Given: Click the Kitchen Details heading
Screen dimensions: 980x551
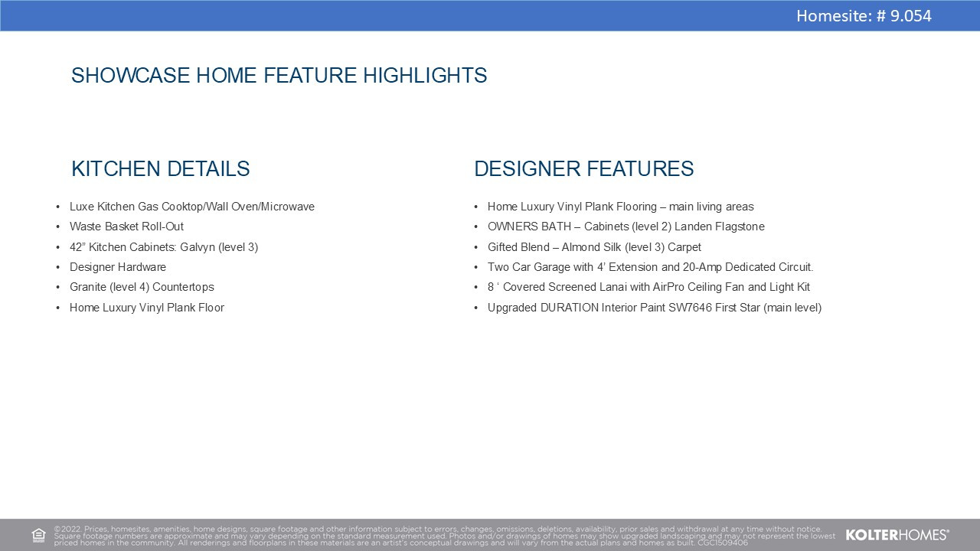Looking at the screenshot, I should pyautogui.click(x=160, y=169).
